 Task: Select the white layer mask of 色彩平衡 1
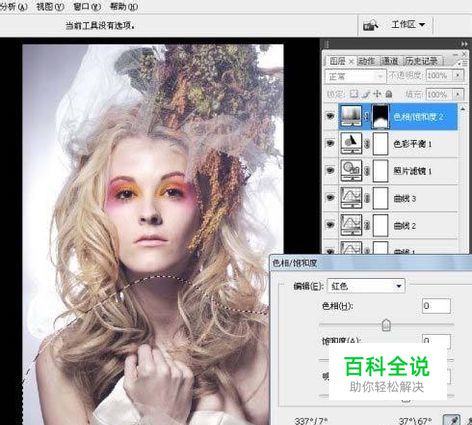tap(381, 143)
